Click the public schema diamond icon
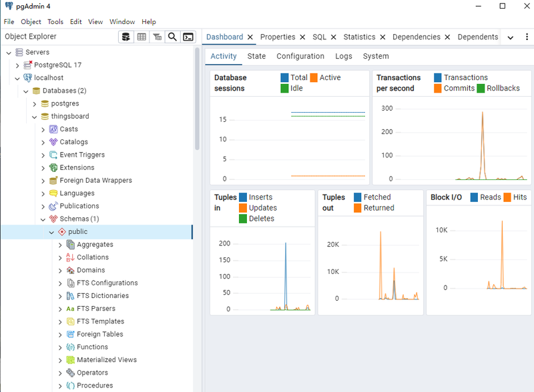 click(x=62, y=232)
